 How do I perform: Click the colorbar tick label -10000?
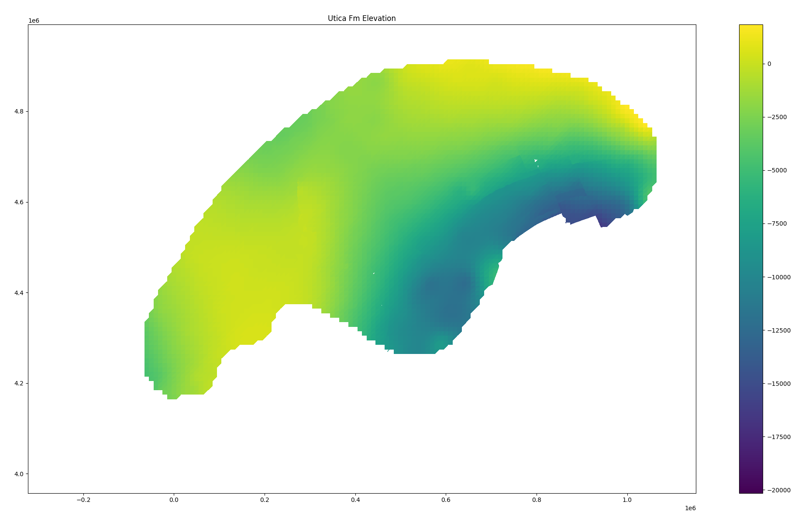point(779,277)
